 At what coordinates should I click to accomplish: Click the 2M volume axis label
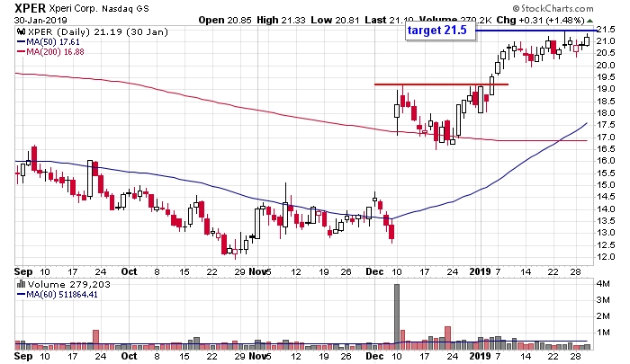point(603,316)
